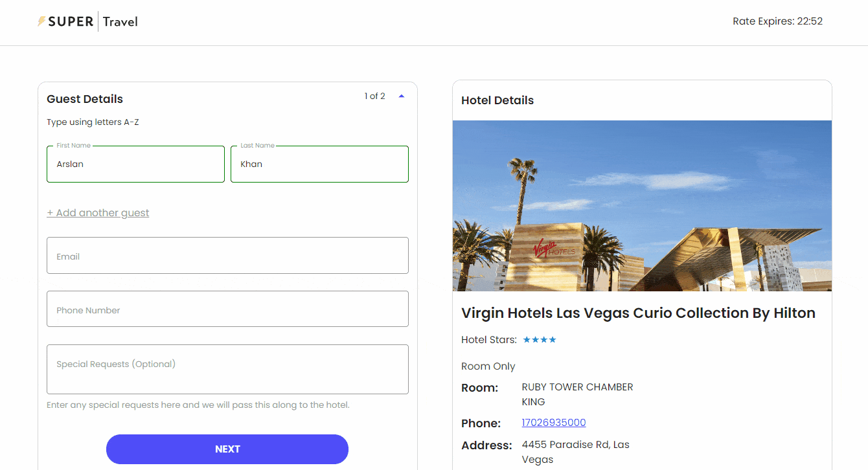The image size is (868, 470).
Task: Click the Special Requests text area
Action: click(x=227, y=369)
